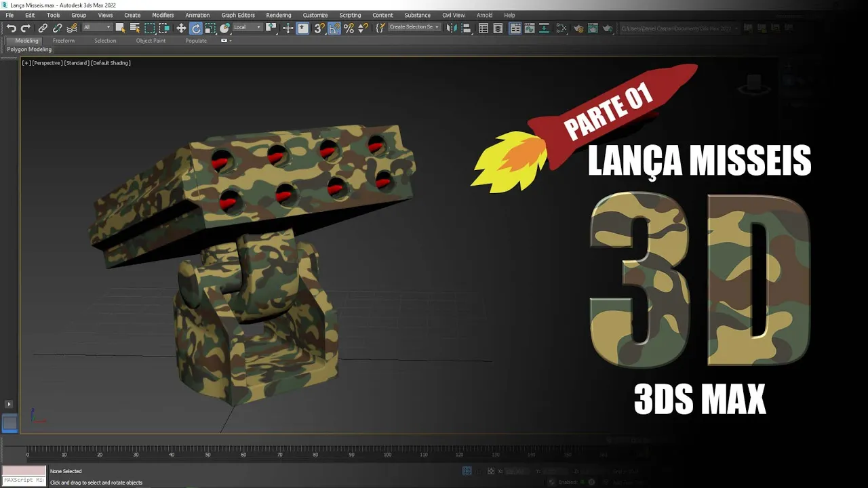Click the Align tool icon
Viewport: 868px width, 488px height.
[x=466, y=28]
